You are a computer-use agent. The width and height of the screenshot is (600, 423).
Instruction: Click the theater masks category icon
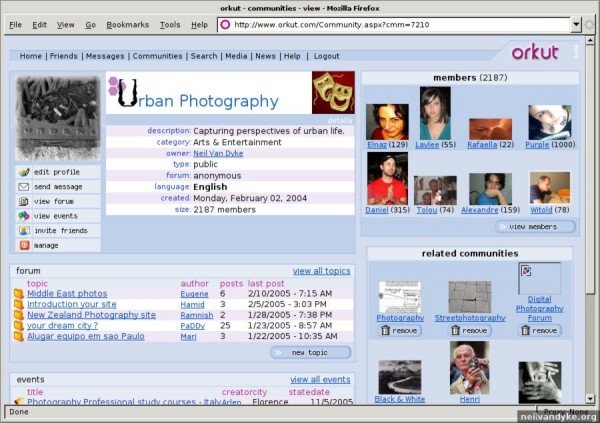(x=333, y=93)
